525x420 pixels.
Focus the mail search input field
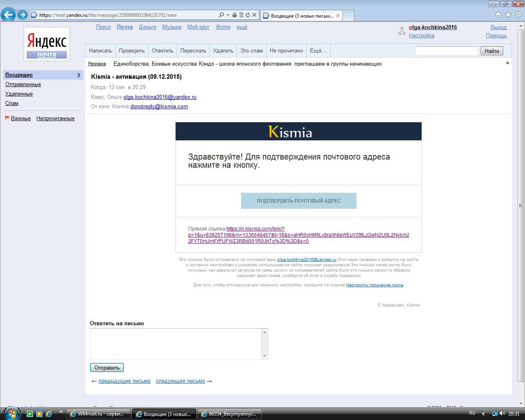click(x=447, y=51)
